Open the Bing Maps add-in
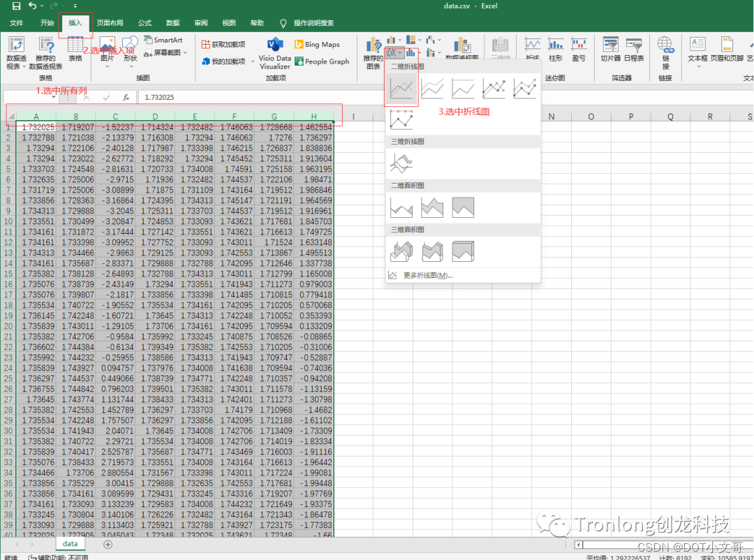 (317, 44)
